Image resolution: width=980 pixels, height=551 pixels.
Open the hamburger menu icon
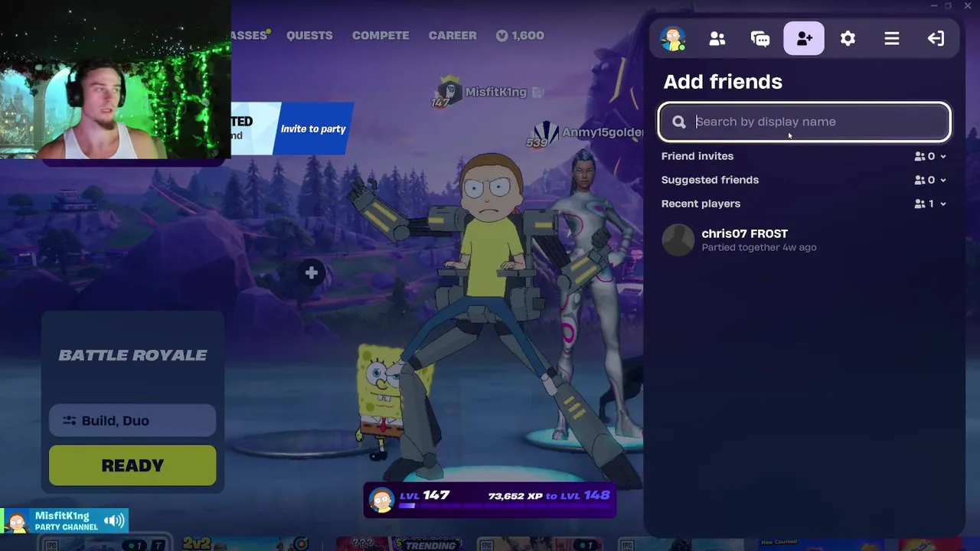[892, 38]
